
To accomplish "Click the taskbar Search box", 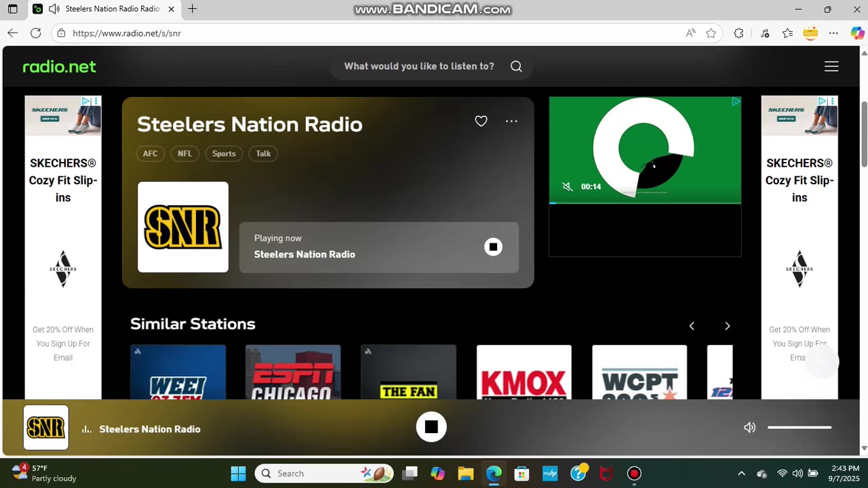I will tap(323, 473).
